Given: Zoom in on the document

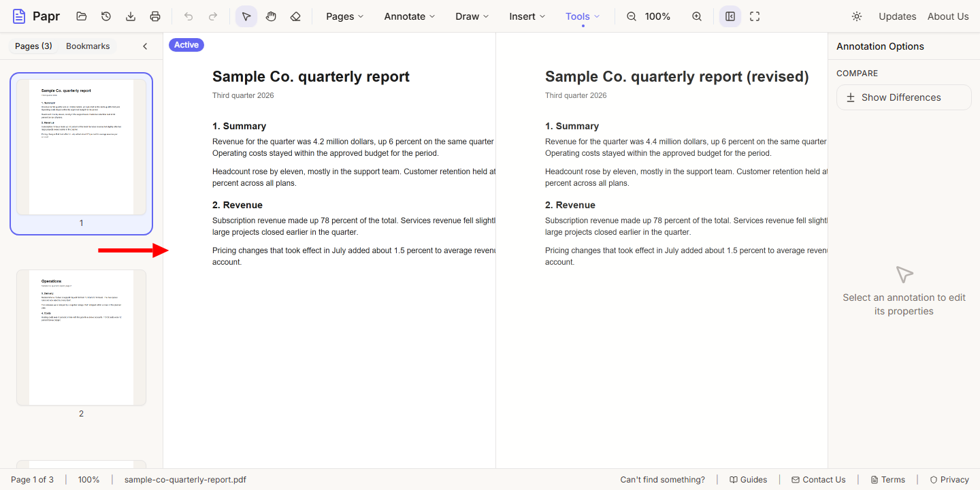Looking at the screenshot, I should pyautogui.click(x=697, y=16).
